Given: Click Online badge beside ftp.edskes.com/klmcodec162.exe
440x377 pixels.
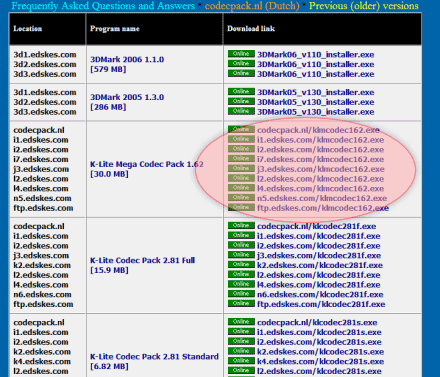Looking at the screenshot, I should [x=241, y=207].
